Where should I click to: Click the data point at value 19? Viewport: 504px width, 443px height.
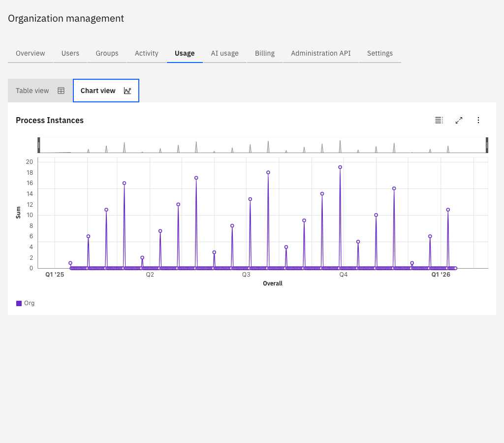coord(340,167)
